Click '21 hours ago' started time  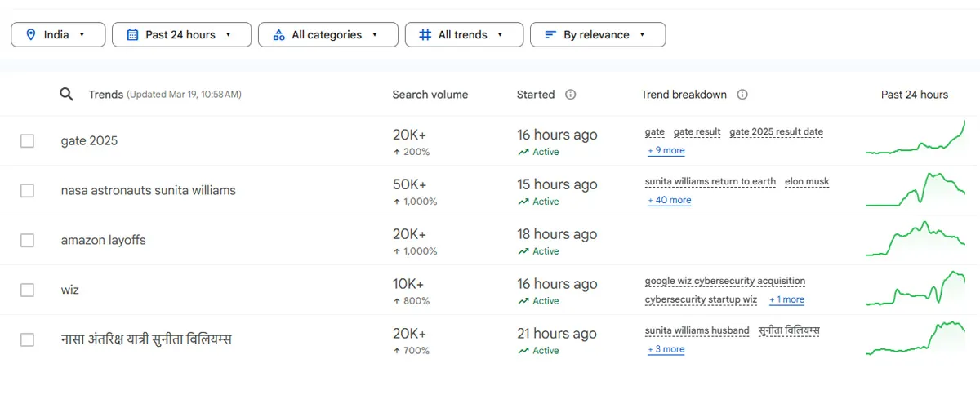coord(557,334)
